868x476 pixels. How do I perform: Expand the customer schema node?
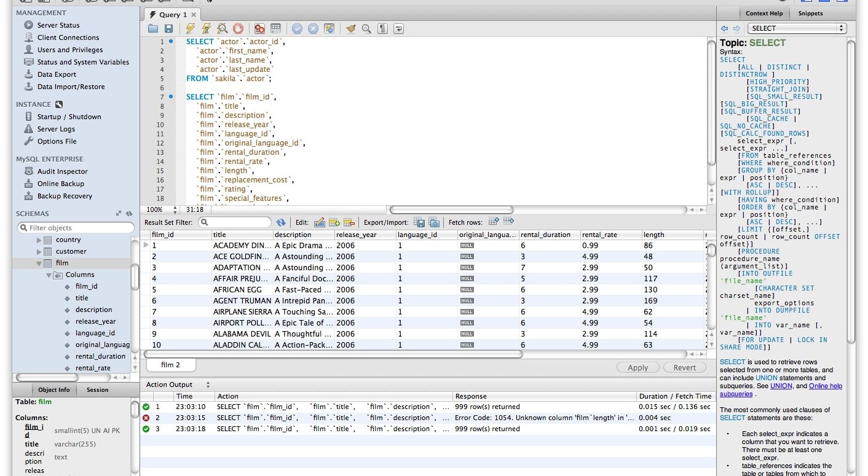click(x=38, y=251)
